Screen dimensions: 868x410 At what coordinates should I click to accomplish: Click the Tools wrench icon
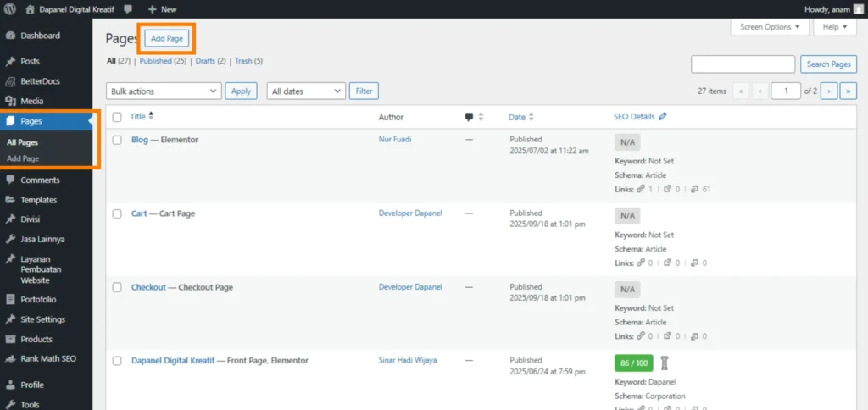point(10,404)
